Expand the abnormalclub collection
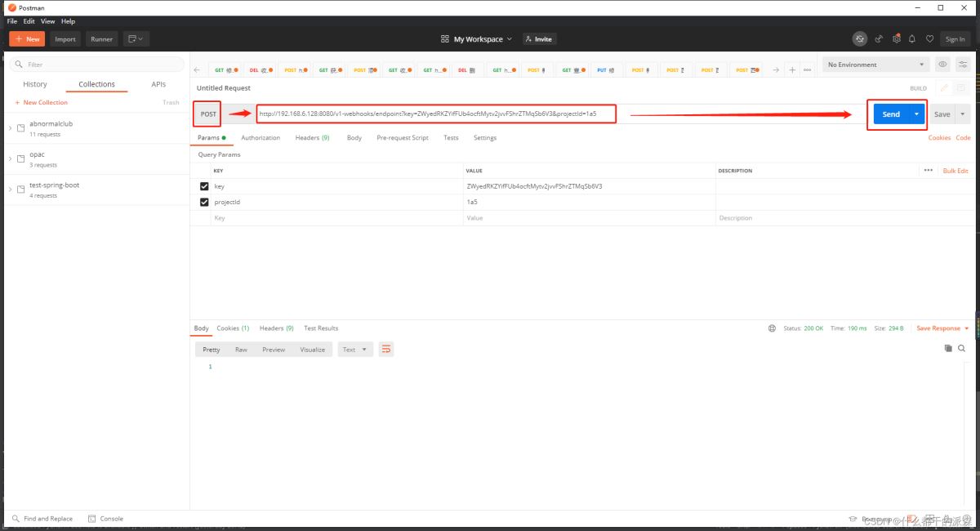The height and width of the screenshot is (531, 980). [x=10, y=128]
